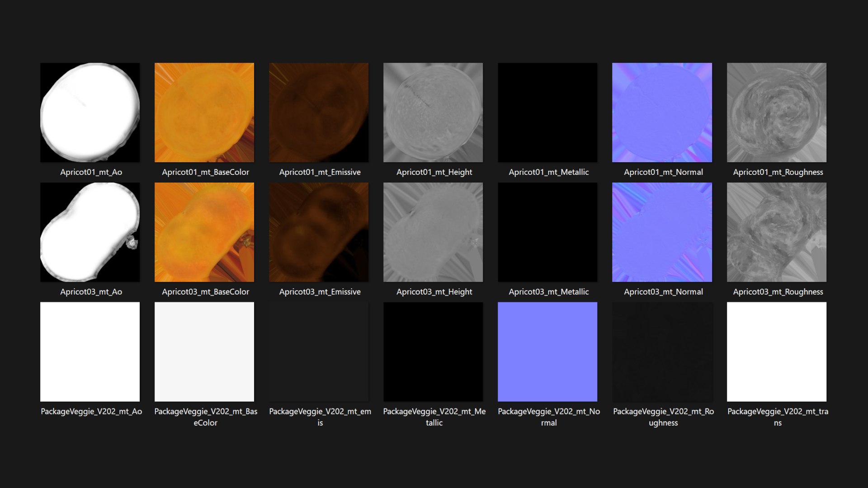Open the PackageVeggie_V202_mt_Normal flat blue thumbnail
Image resolution: width=868 pixels, height=488 pixels.
[547, 352]
